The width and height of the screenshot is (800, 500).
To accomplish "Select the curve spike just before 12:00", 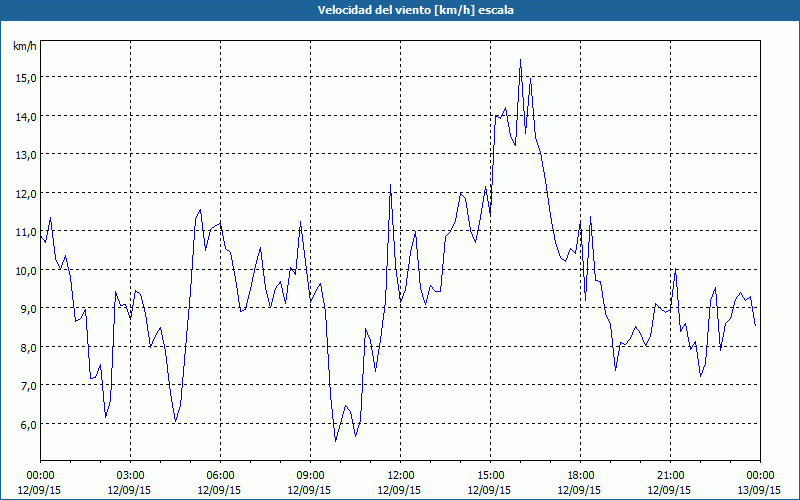I will coord(390,185).
